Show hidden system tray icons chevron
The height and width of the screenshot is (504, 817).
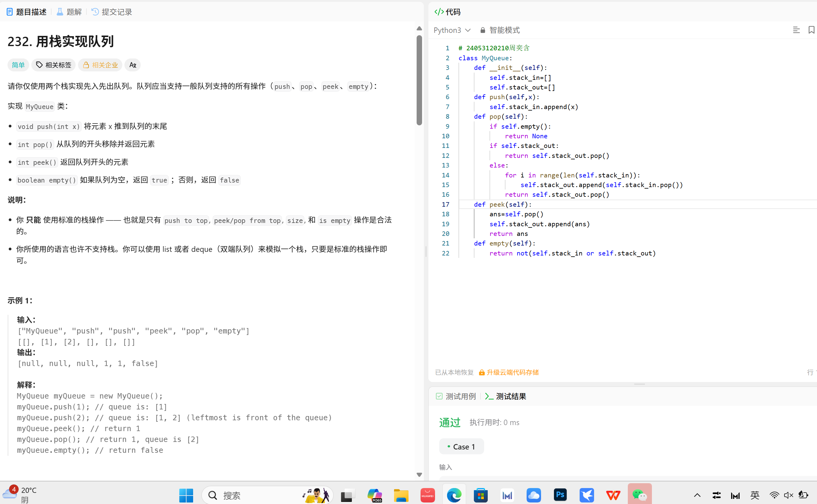point(697,495)
